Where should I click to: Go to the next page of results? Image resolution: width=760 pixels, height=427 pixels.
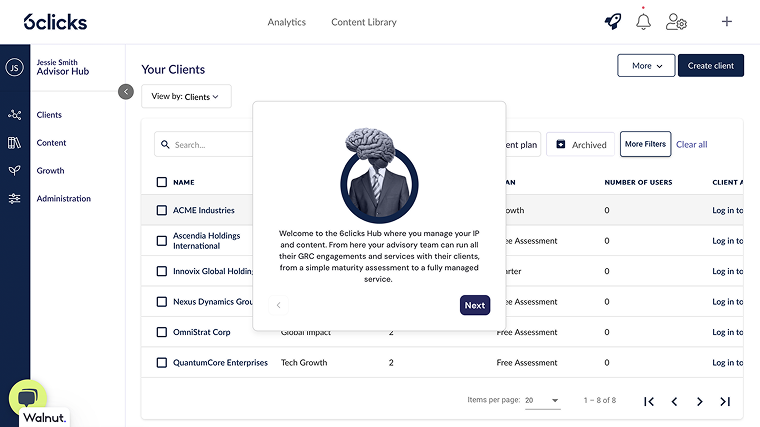pos(699,401)
